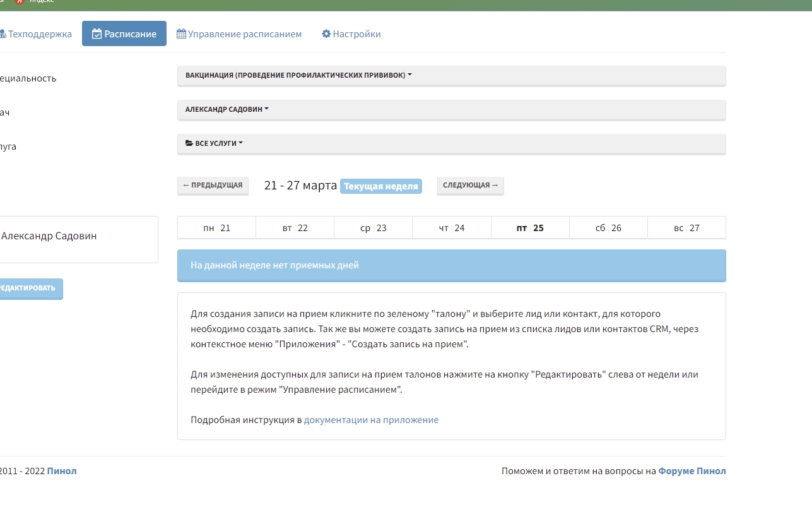Go to the previous week with Предыдущая
The height and width of the screenshot is (519, 812).
coord(213,186)
